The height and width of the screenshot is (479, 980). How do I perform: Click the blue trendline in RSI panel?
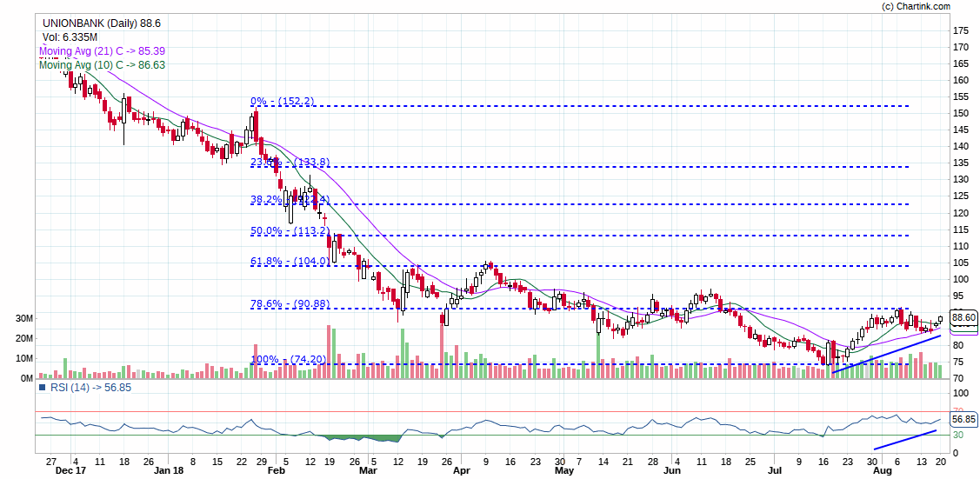pyautogui.click(x=905, y=439)
